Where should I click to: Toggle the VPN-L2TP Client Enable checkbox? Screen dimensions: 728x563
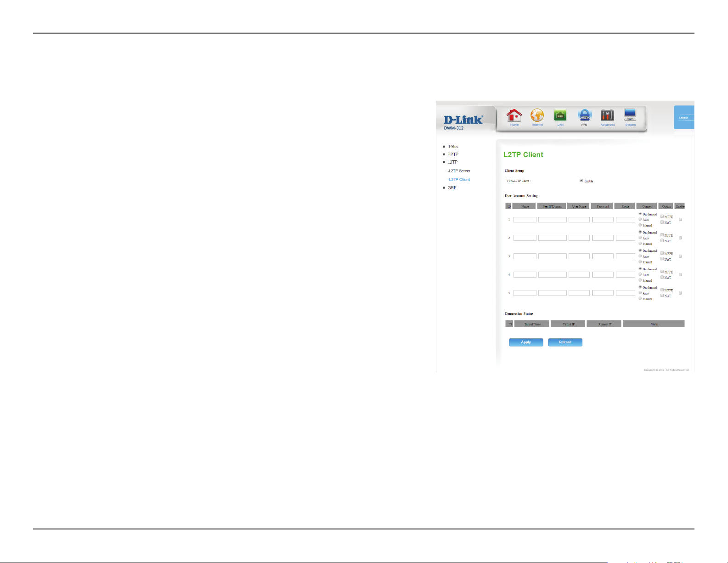click(581, 181)
